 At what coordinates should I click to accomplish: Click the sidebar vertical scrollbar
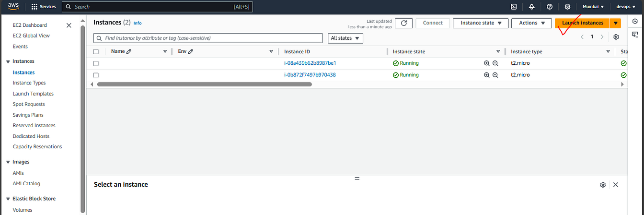click(x=83, y=119)
